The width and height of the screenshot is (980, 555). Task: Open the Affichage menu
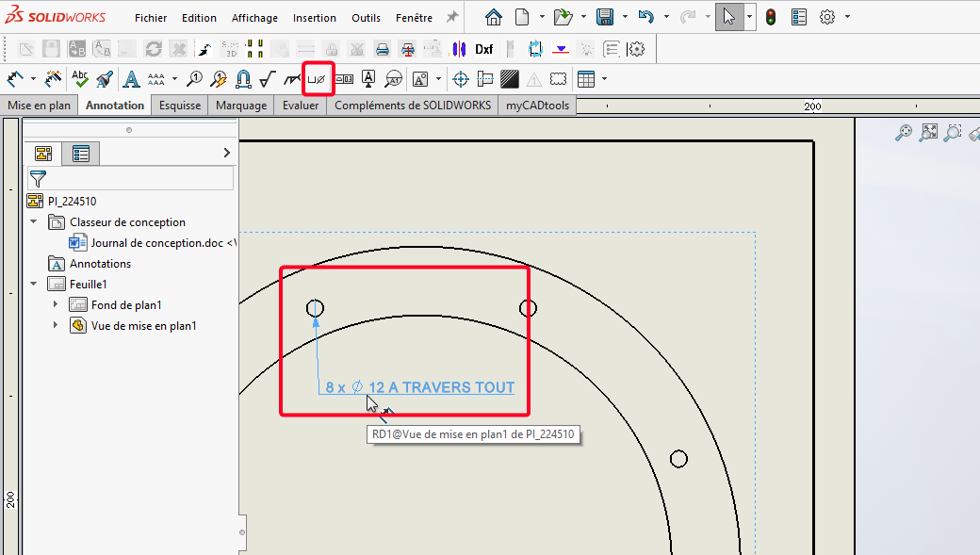click(x=254, y=18)
